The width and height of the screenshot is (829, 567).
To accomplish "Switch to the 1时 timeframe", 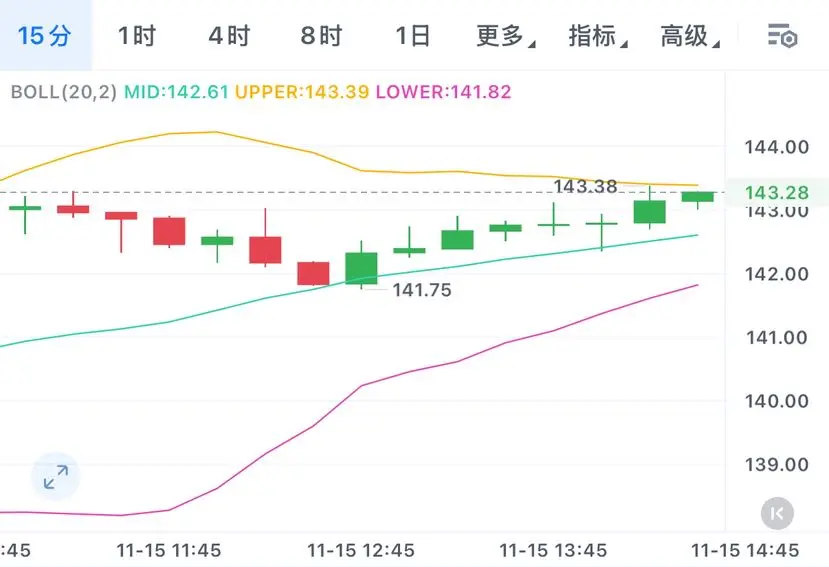I will [136, 36].
